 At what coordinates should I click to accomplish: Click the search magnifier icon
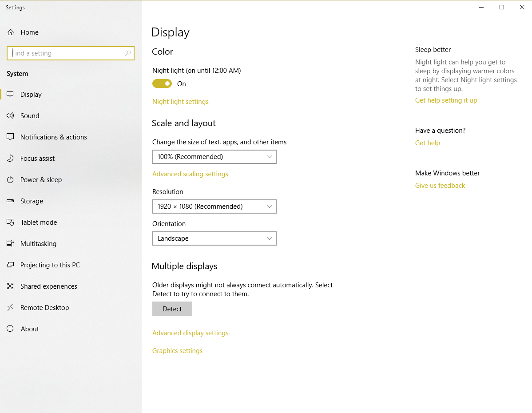coord(127,53)
